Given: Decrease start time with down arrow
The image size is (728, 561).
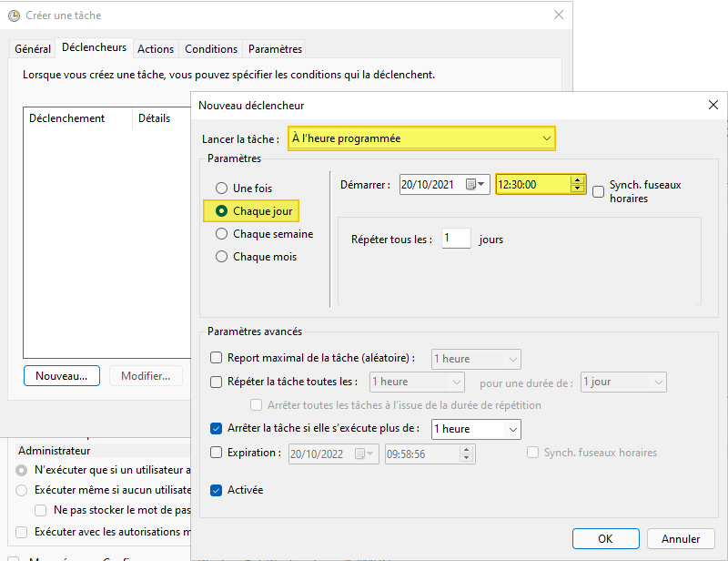Looking at the screenshot, I should (x=577, y=189).
